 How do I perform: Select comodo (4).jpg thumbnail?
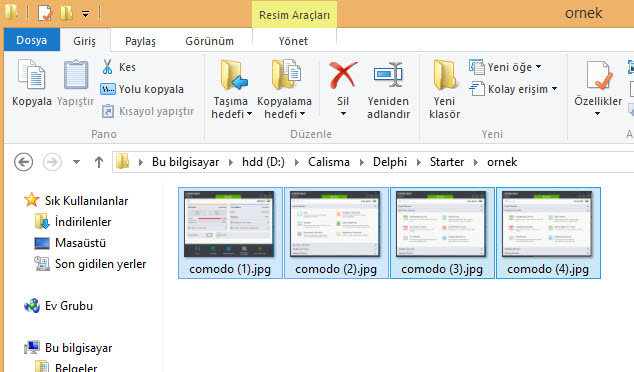click(548, 233)
